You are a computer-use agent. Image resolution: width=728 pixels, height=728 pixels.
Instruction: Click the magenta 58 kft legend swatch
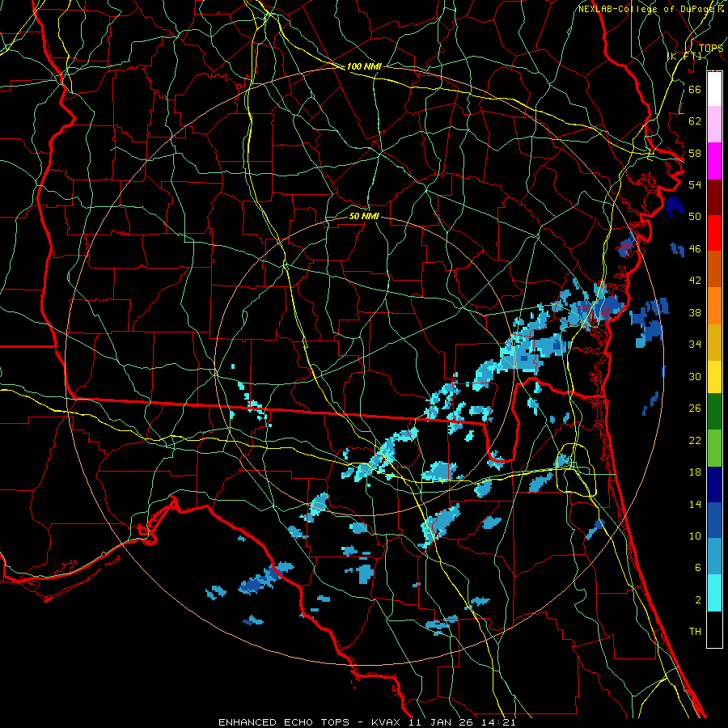pos(714,161)
